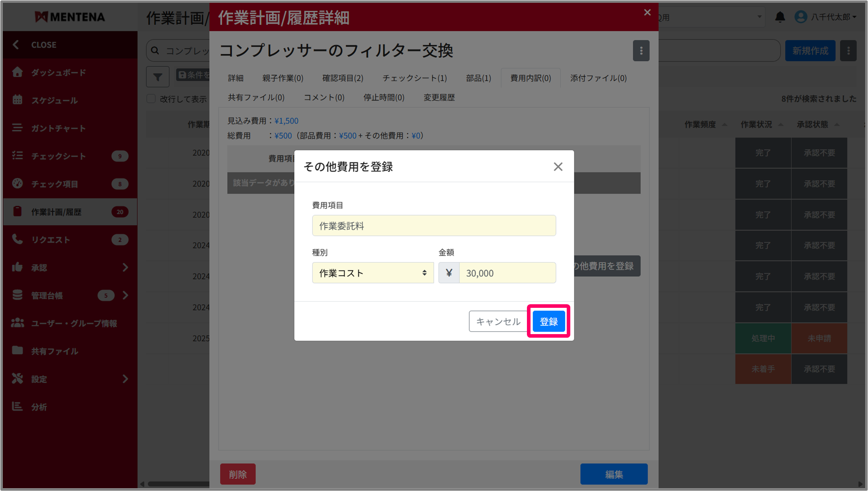Click the notification bell icon
The image size is (868, 491).
(x=780, y=17)
